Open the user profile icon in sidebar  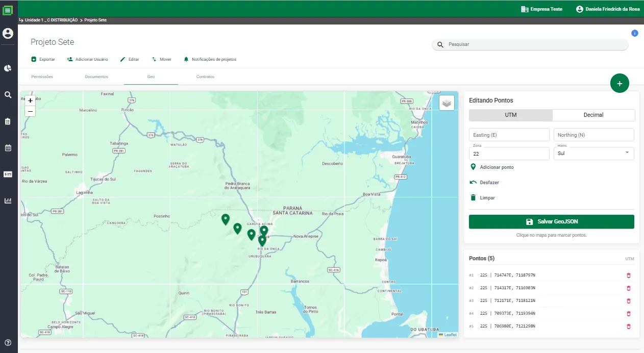coord(8,34)
